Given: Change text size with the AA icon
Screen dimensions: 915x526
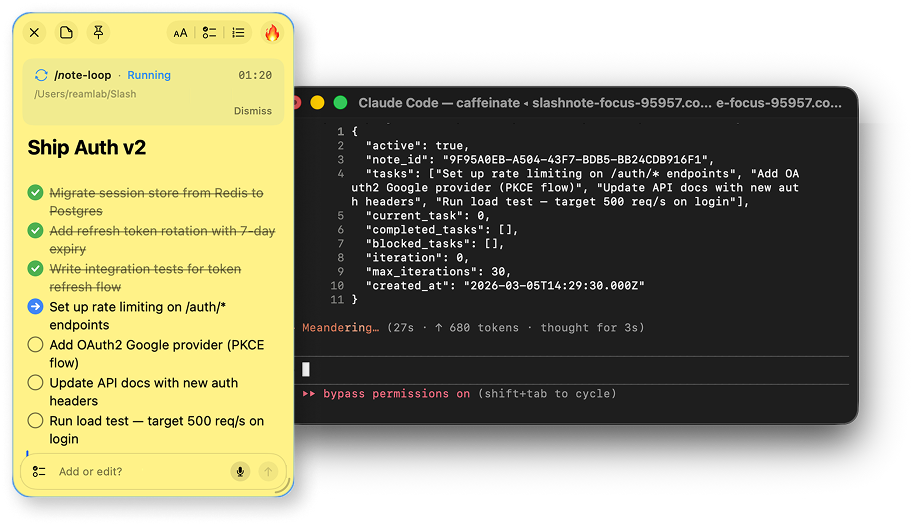Looking at the screenshot, I should pos(180,33).
